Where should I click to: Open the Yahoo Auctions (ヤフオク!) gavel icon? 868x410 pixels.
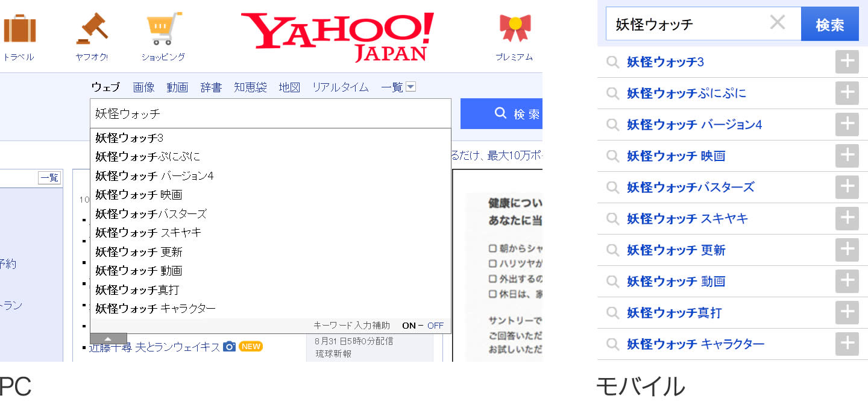(x=92, y=28)
